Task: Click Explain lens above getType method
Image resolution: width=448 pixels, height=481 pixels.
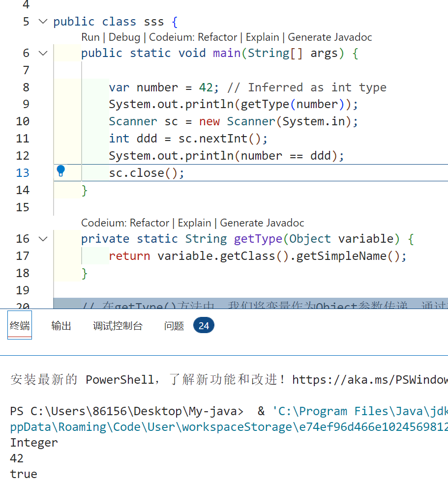Action: (x=194, y=223)
